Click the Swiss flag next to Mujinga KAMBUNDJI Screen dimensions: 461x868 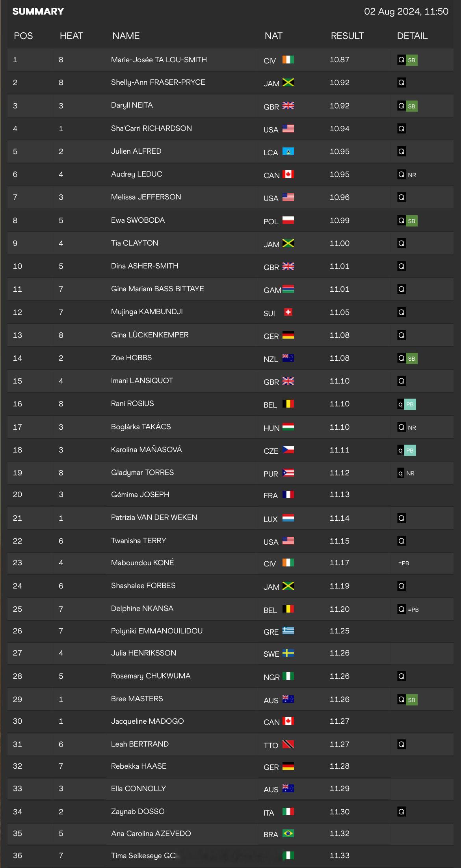click(288, 312)
